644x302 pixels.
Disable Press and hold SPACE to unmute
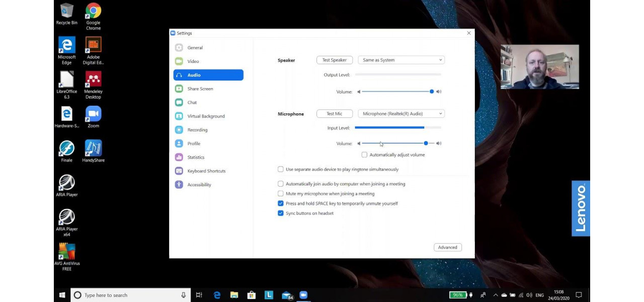click(x=281, y=204)
